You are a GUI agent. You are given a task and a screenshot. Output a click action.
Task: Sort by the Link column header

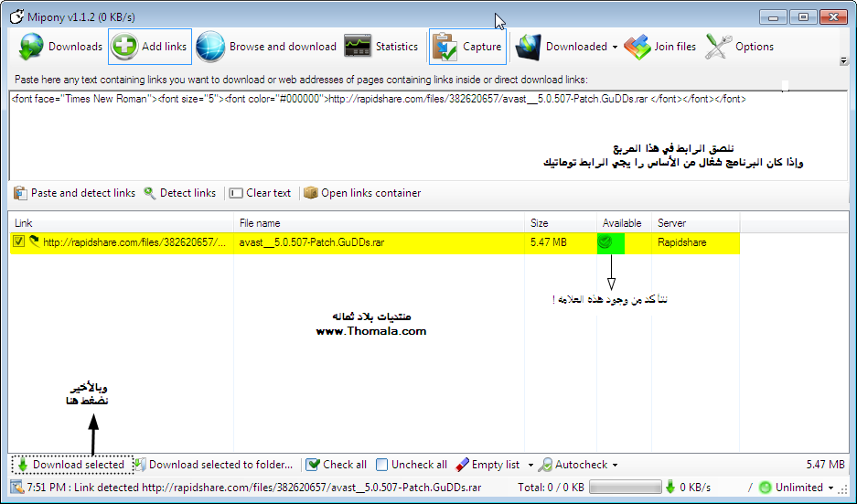[x=122, y=223]
